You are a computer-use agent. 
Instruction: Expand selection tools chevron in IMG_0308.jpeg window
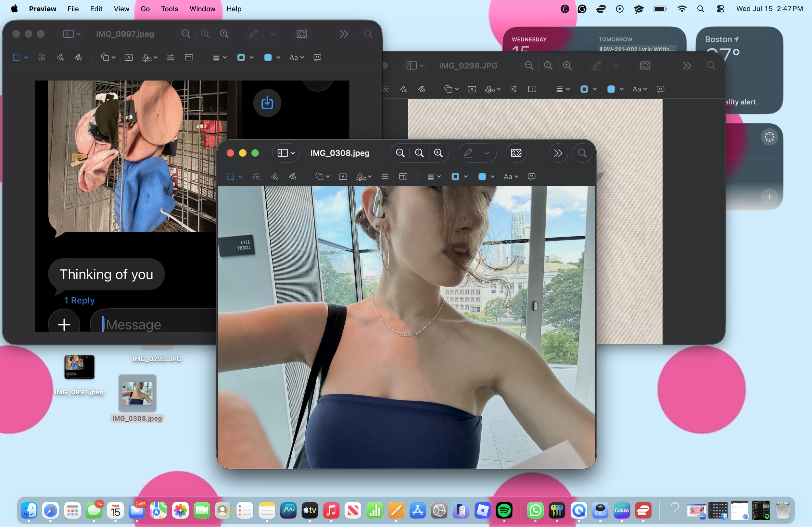(x=240, y=177)
